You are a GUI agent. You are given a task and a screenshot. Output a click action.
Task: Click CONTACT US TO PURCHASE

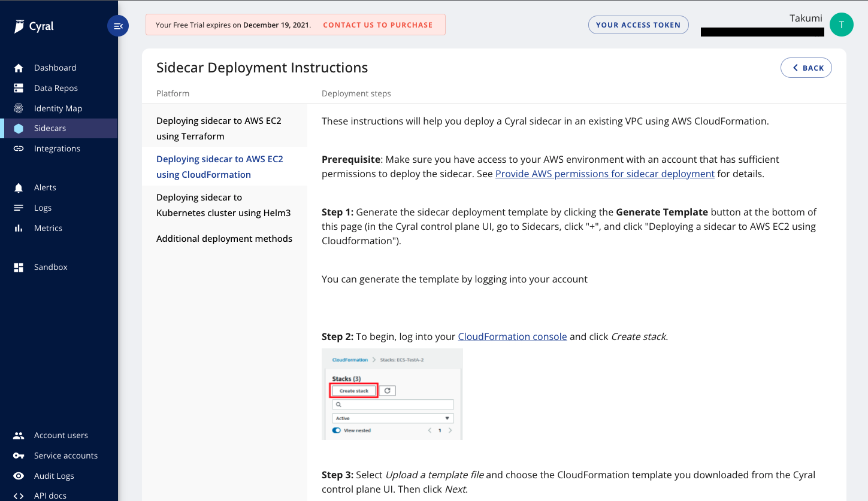[x=377, y=25]
